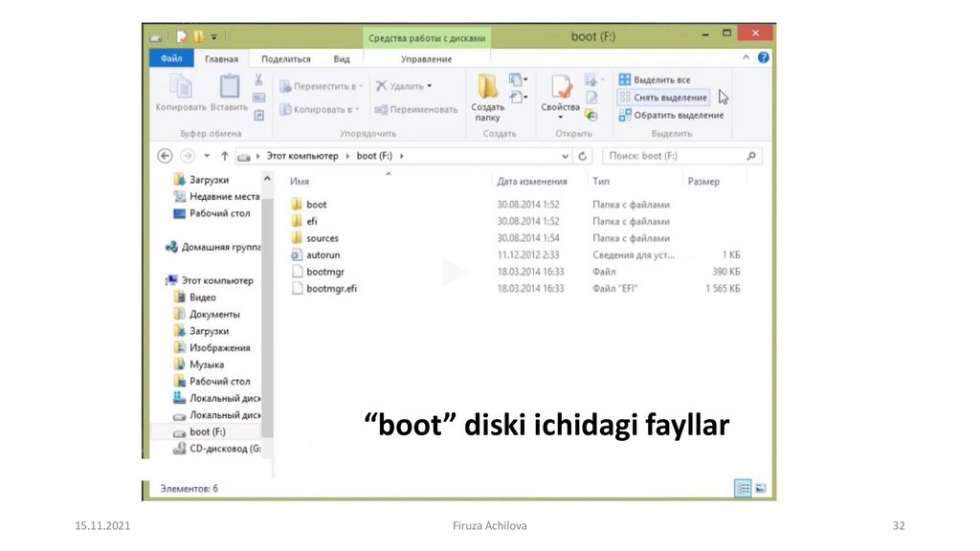Sort by the Размер column header

tap(703, 181)
